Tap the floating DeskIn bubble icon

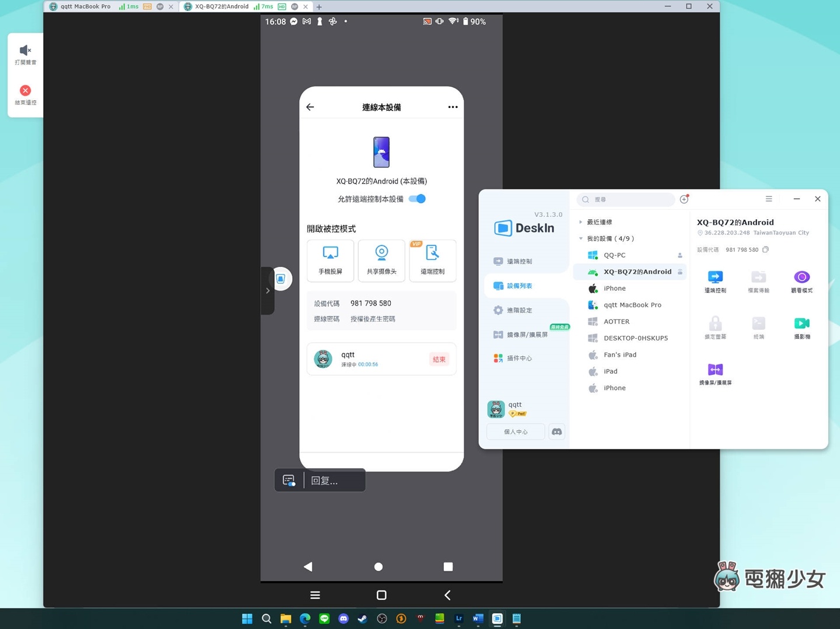(281, 279)
